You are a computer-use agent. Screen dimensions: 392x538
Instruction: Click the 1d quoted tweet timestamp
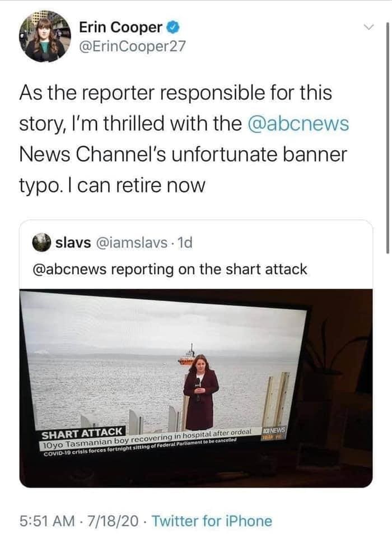[185, 243]
